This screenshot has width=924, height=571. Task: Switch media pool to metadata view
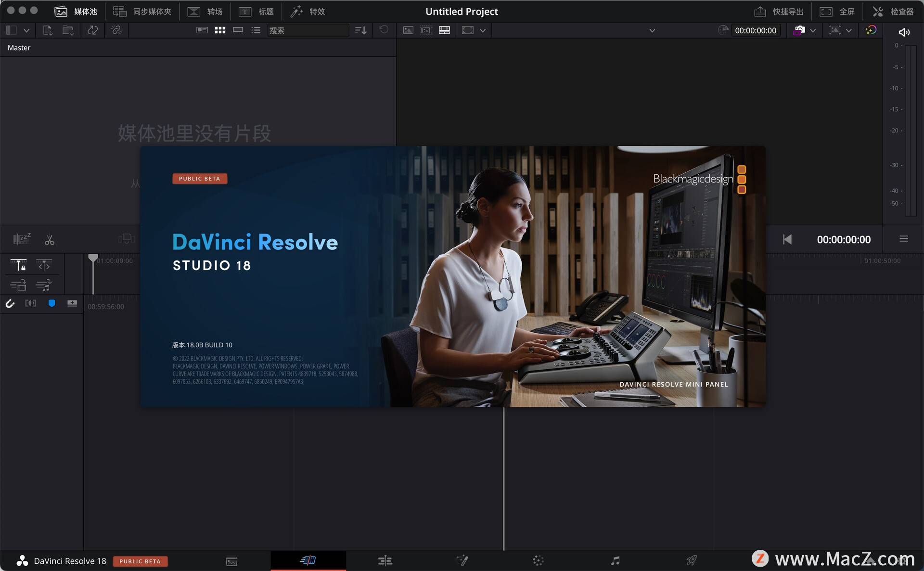click(x=202, y=30)
